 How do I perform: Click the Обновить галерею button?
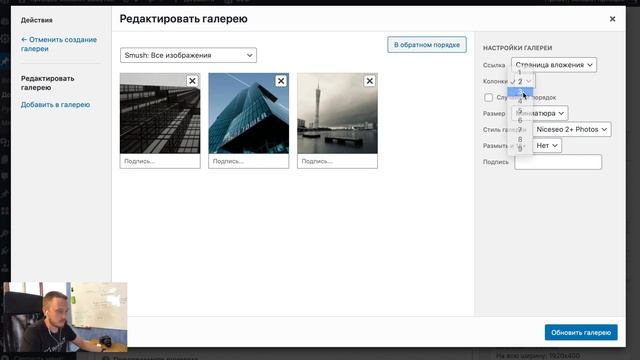pos(581,333)
